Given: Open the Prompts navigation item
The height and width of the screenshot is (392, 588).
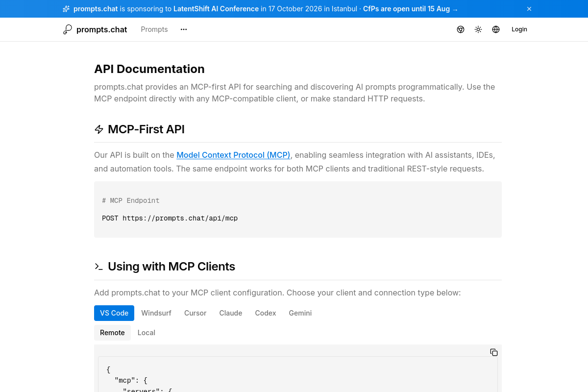Looking at the screenshot, I should [154, 29].
